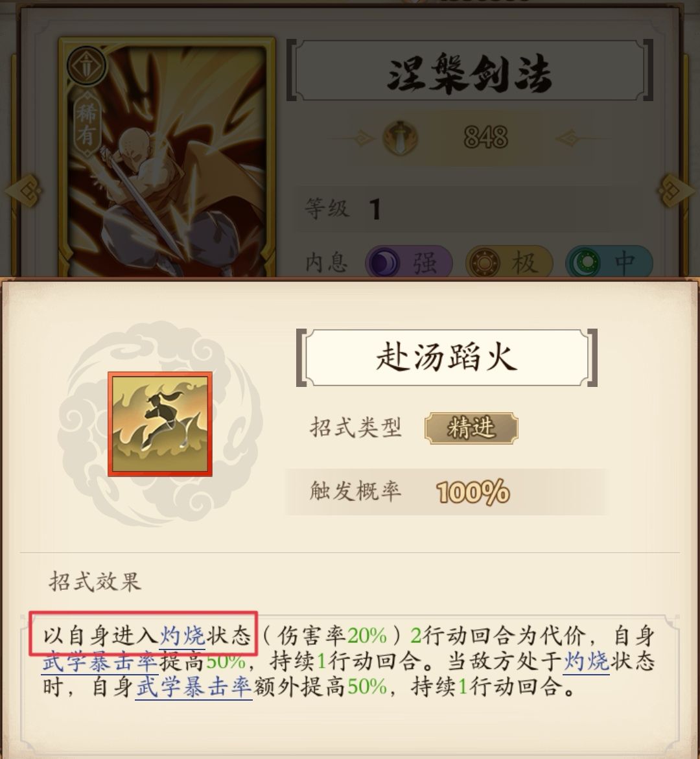Click the 赴汤蹈火 skill icon
The width and height of the screenshot is (700, 759).
pos(159,424)
